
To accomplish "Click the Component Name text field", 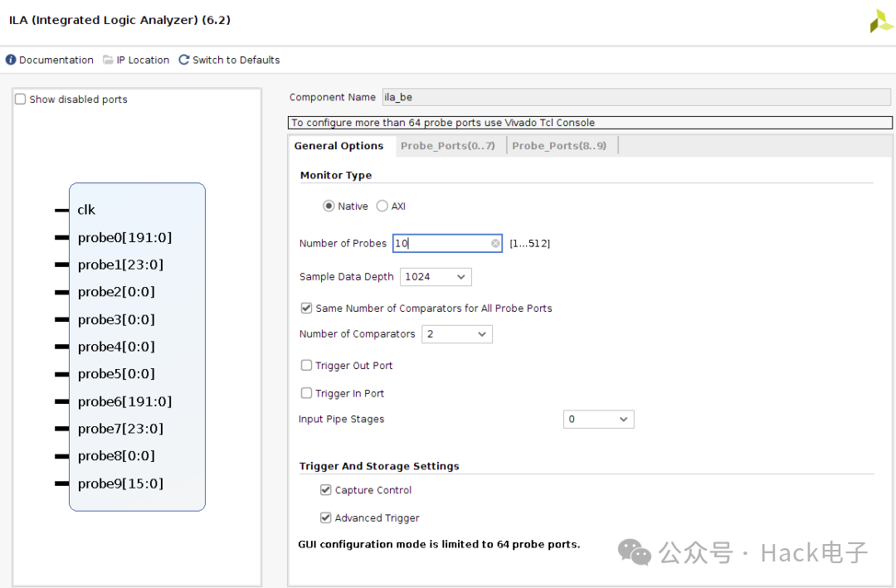I will 635,98.
